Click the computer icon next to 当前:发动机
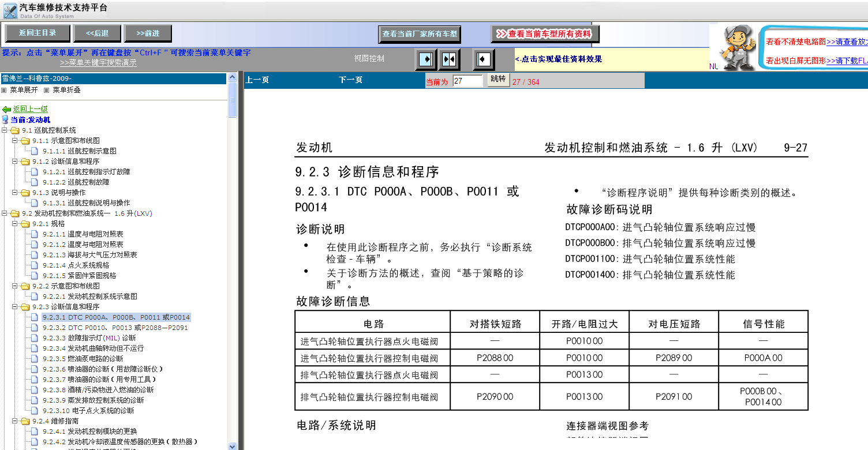This screenshot has width=868, height=450. pyautogui.click(x=5, y=119)
